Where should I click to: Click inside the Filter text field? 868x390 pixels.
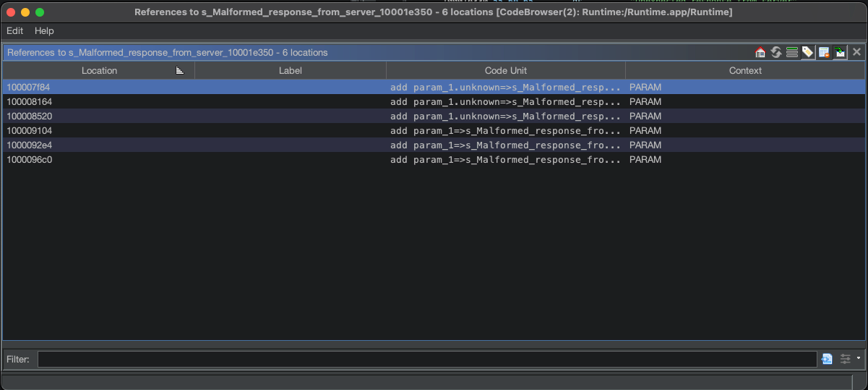[x=426, y=359]
